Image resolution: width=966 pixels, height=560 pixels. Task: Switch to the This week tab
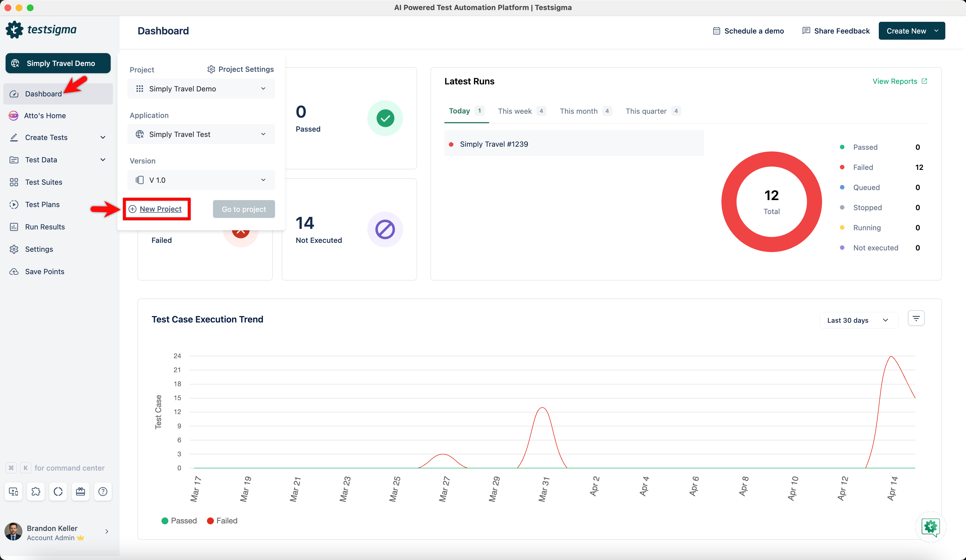[515, 111]
